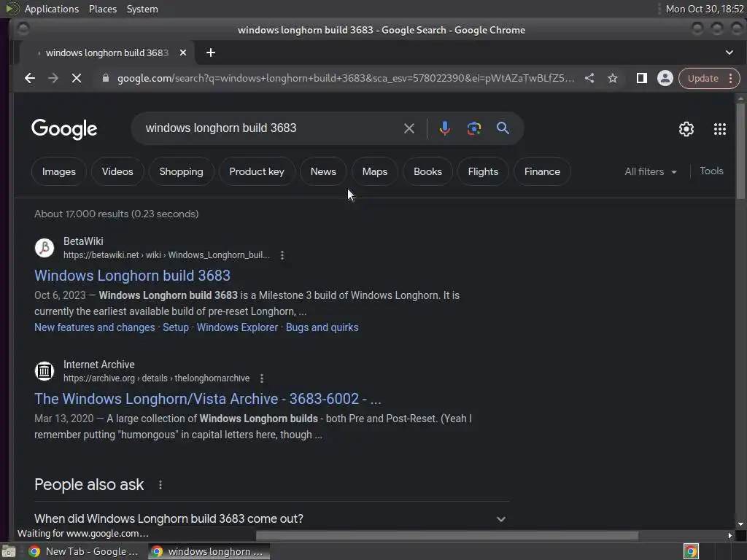Open Windows Longhorn build 3683 result
The height and width of the screenshot is (560, 747).
click(132, 276)
